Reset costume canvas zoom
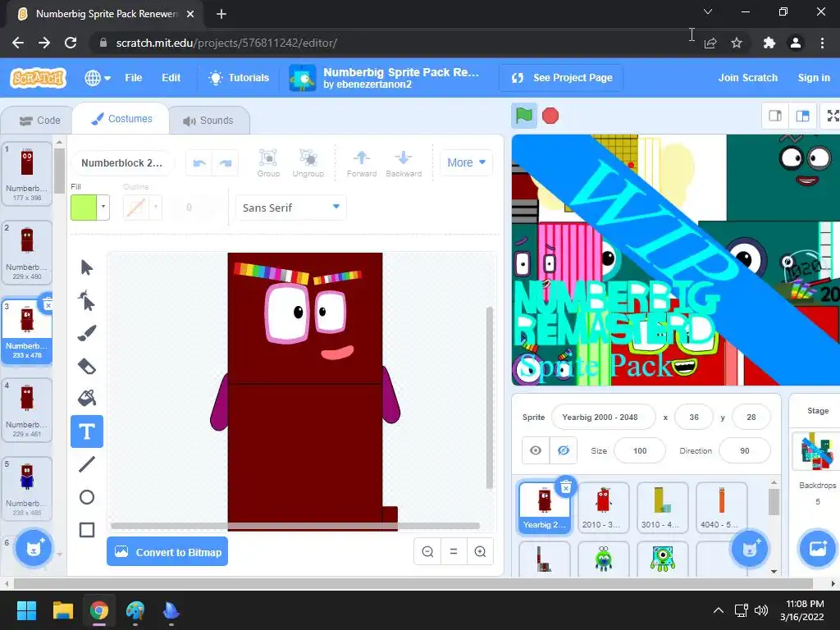 [454, 551]
